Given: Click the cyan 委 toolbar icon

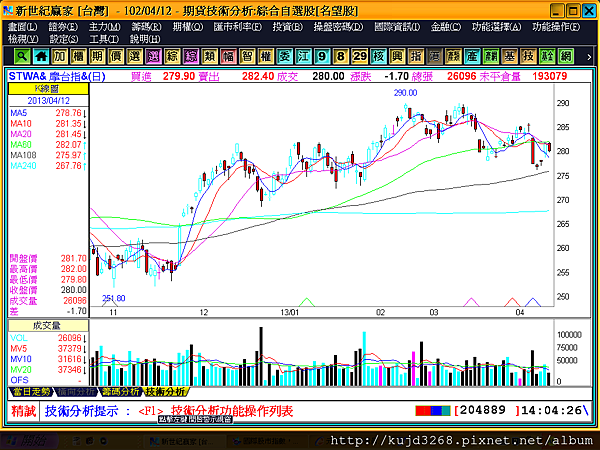Looking at the screenshot, I should click(x=285, y=57).
